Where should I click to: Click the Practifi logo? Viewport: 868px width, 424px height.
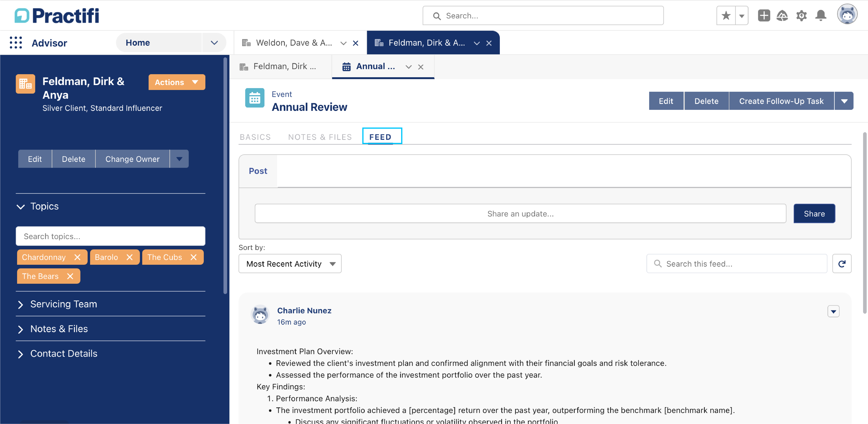(x=57, y=16)
